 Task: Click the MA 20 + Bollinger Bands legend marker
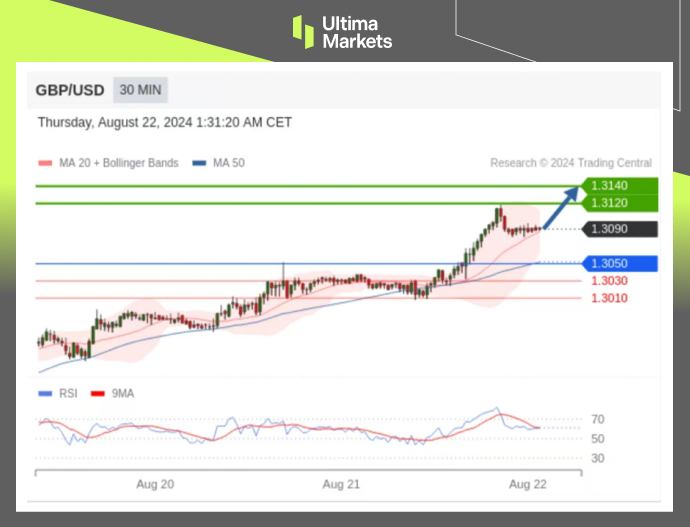point(45,163)
